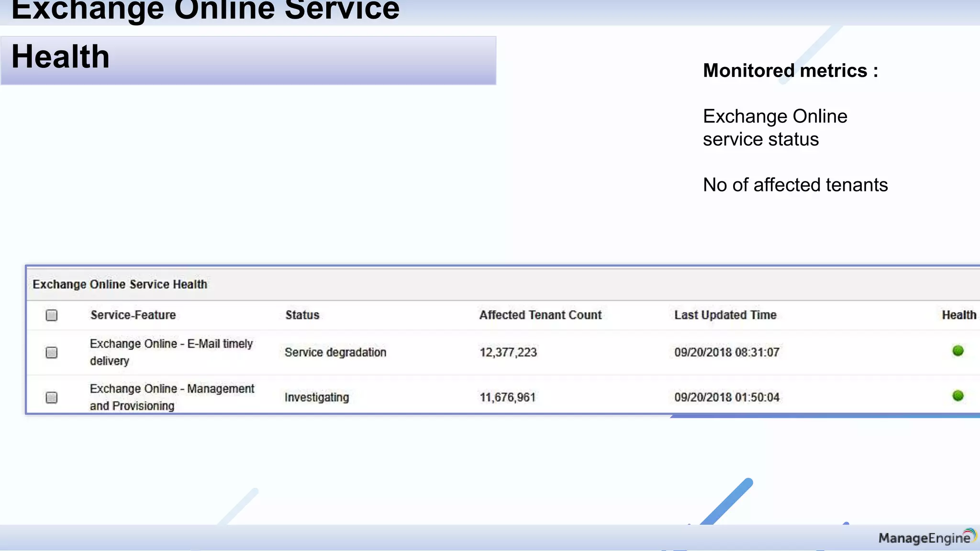The image size is (980, 551).
Task: Click the No of affected tenants text
Action: click(x=795, y=185)
